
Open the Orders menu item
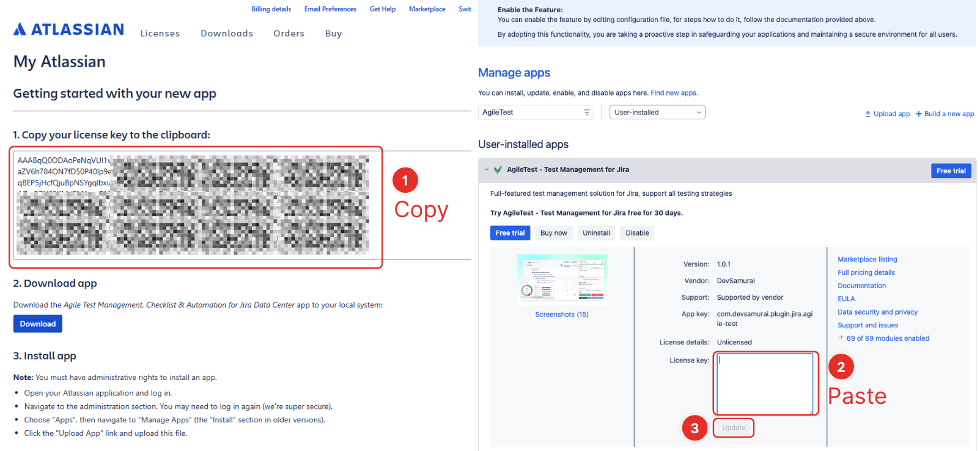pyautogui.click(x=289, y=34)
